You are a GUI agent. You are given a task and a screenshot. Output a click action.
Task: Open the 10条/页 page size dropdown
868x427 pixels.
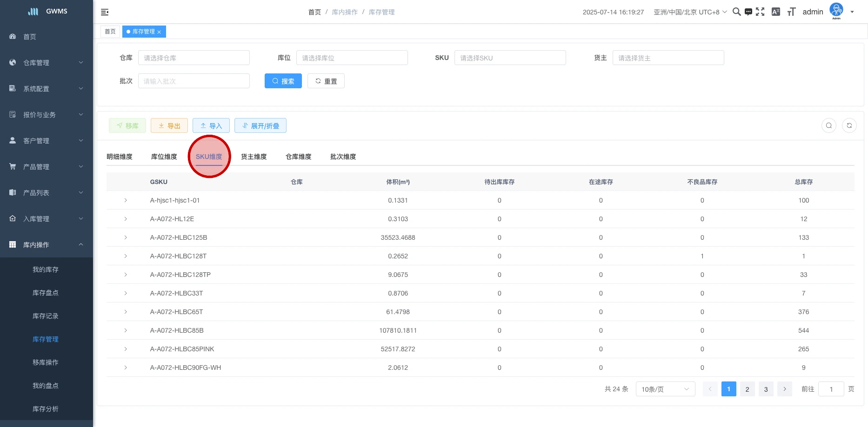point(665,389)
